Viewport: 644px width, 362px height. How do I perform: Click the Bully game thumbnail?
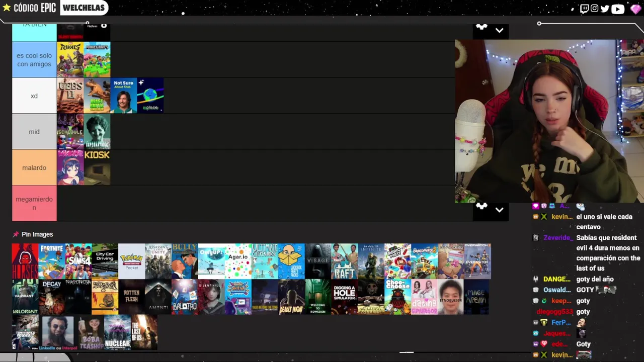point(185,261)
